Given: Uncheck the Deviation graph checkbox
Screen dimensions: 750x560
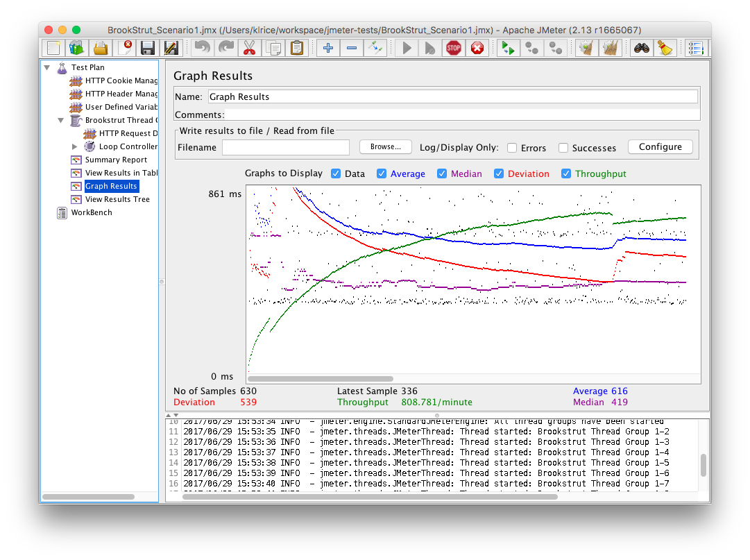Looking at the screenshot, I should click(499, 173).
